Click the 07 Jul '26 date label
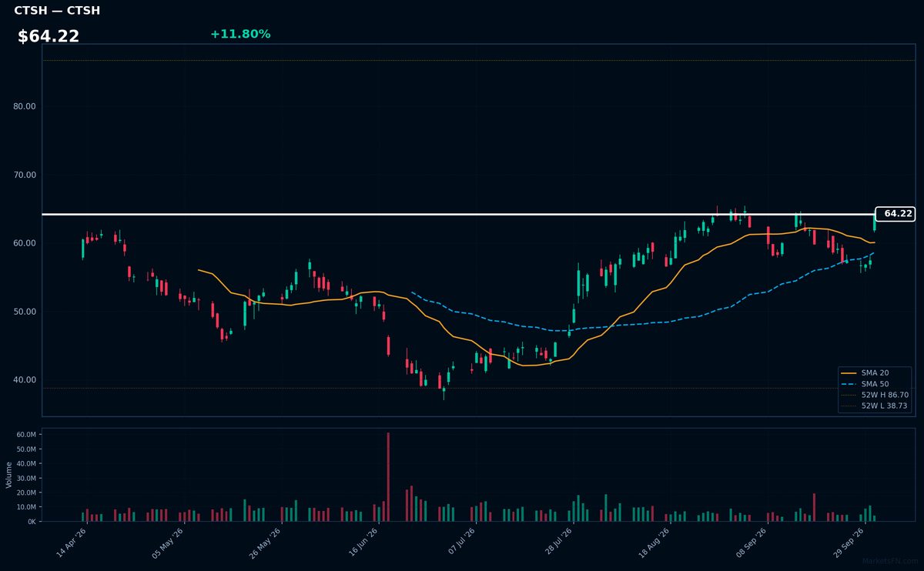 click(x=460, y=543)
